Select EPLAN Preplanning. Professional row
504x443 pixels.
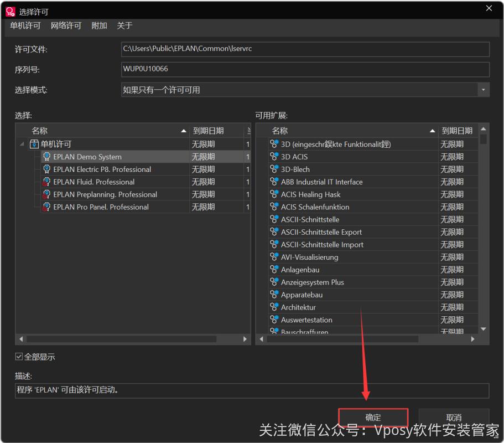tap(146, 194)
